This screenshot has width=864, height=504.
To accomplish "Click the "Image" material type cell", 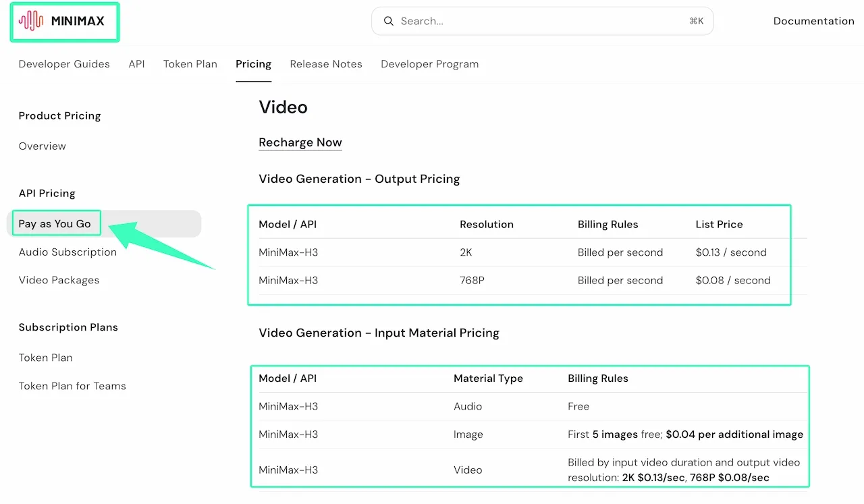I will [468, 435].
